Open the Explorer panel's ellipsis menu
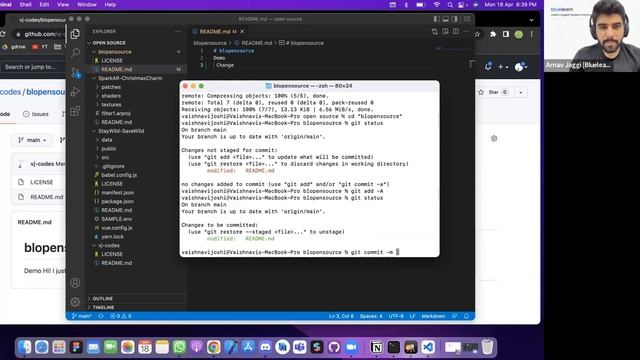The image size is (640, 360). coord(178,31)
